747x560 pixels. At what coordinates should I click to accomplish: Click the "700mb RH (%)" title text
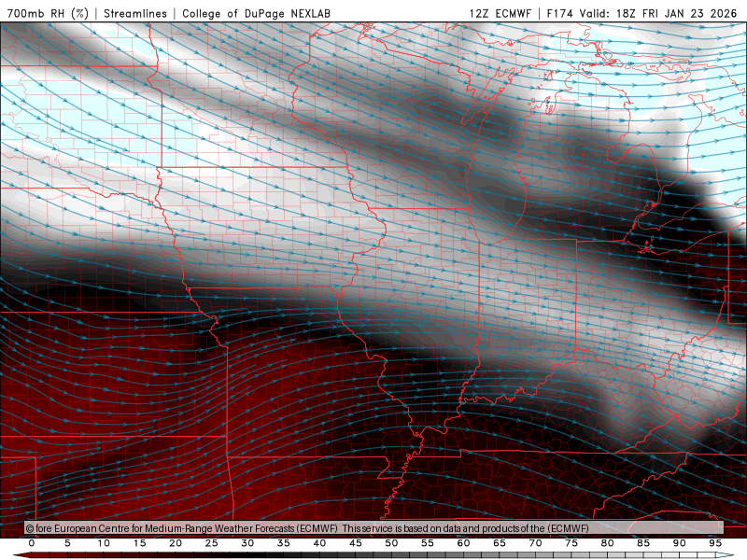(48, 13)
